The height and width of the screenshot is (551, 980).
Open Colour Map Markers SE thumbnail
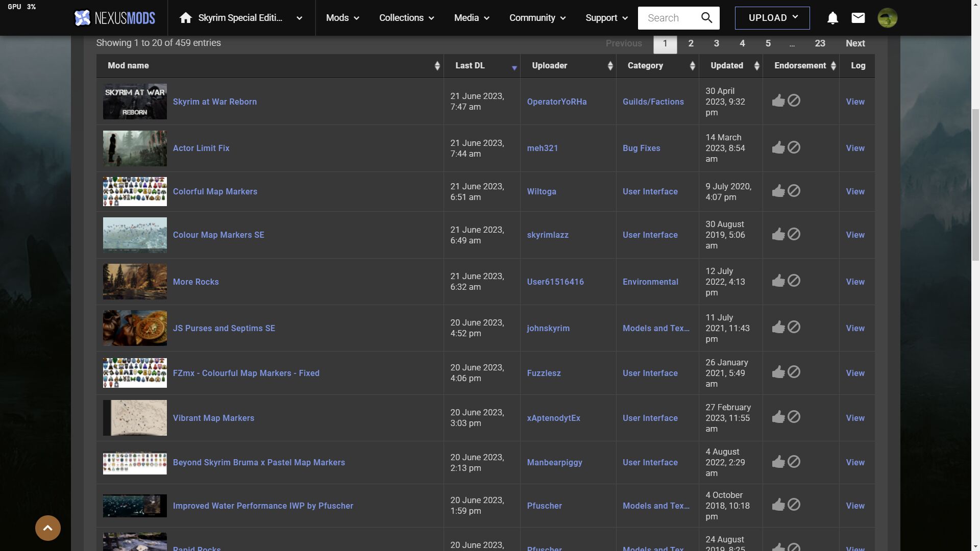[x=135, y=235]
